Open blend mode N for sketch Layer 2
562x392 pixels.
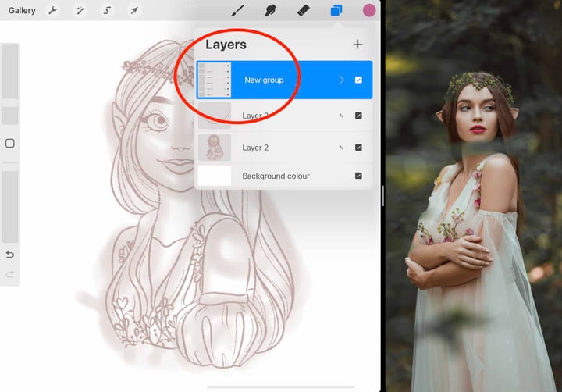341,148
